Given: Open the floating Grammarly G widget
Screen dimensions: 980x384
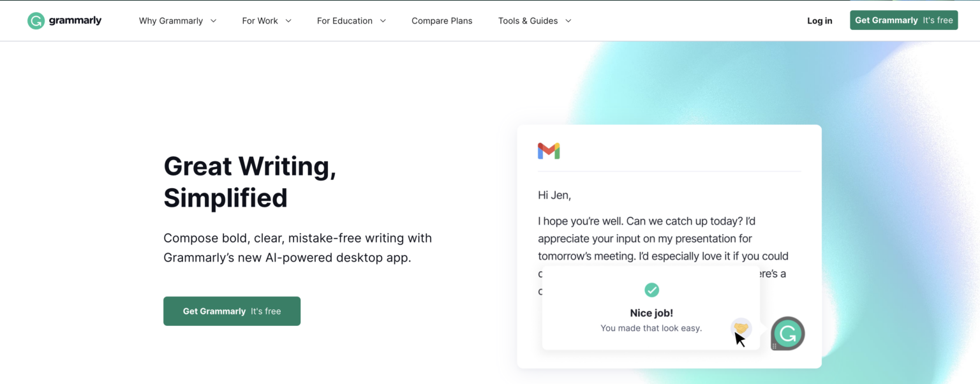Looking at the screenshot, I should (x=789, y=333).
